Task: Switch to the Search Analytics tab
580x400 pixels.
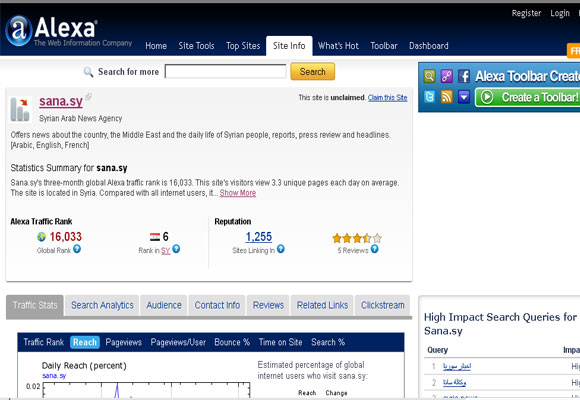Action: (x=102, y=305)
